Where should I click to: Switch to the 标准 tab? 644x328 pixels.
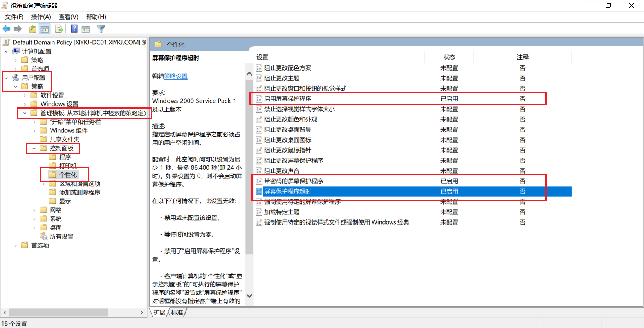tap(177, 312)
